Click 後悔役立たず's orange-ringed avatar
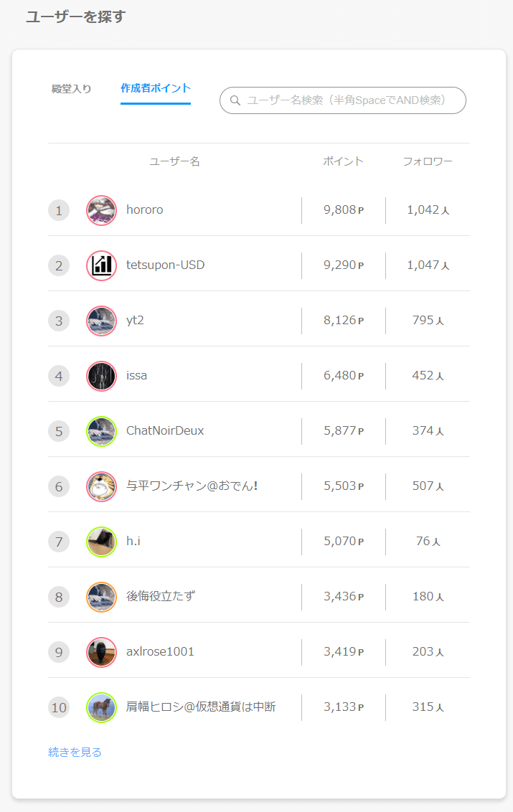 coord(101,597)
